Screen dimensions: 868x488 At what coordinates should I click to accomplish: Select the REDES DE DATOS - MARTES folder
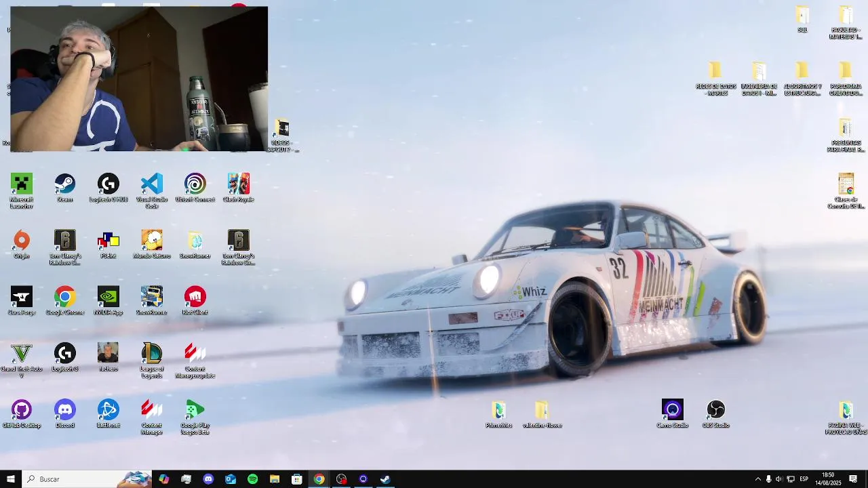click(x=716, y=79)
